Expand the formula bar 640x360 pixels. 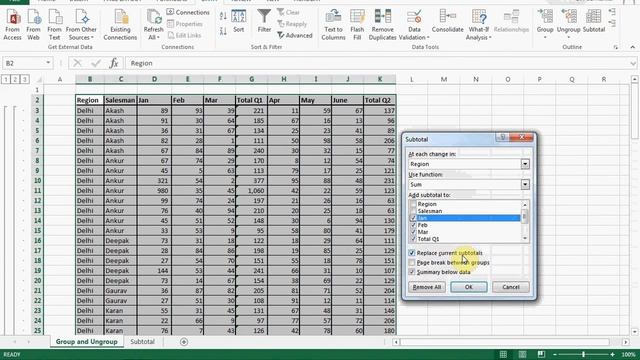tap(633, 63)
